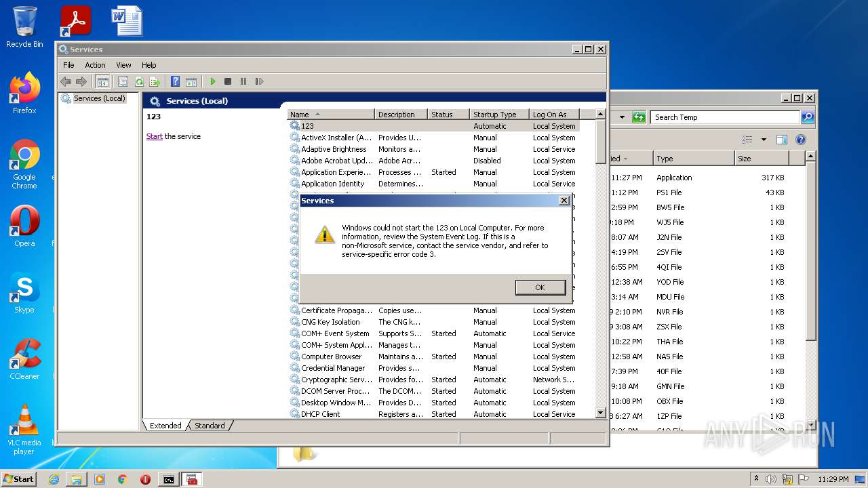Click OK in the Services error dialog
This screenshot has height=488, width=868.
(540, 287)
